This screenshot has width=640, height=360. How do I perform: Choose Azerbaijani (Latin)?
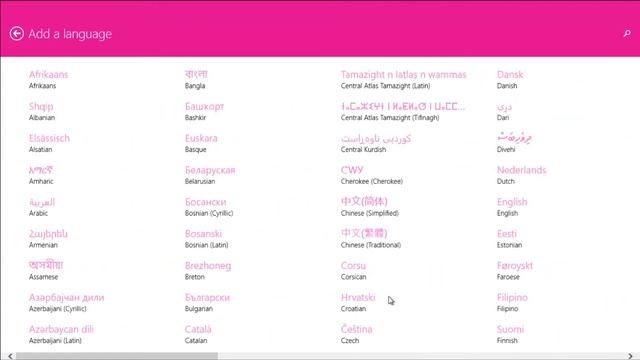tap(61, 334)
